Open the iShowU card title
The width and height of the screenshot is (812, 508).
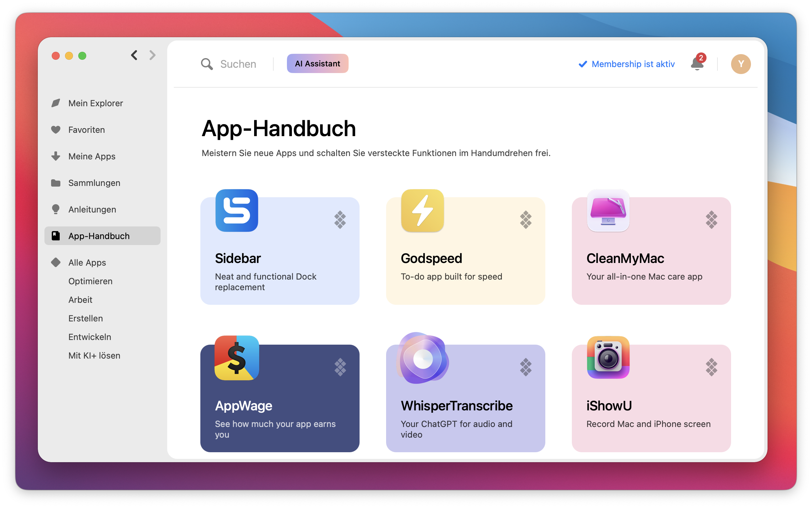tap(609, 406)
